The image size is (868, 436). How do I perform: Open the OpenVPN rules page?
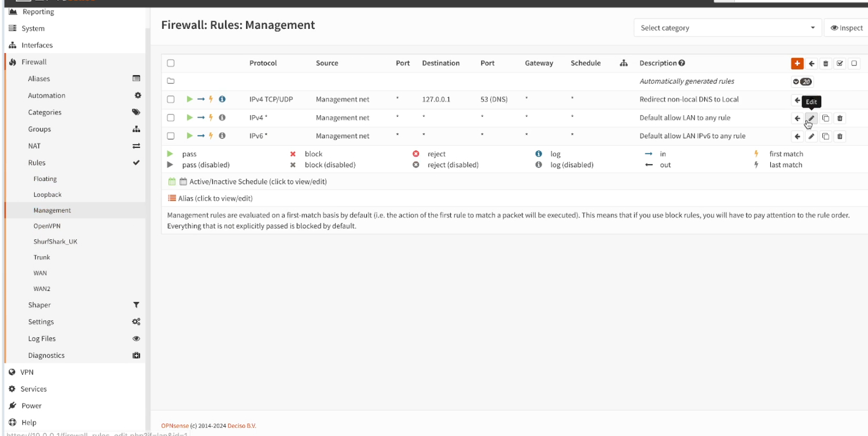tap(48, 226)
